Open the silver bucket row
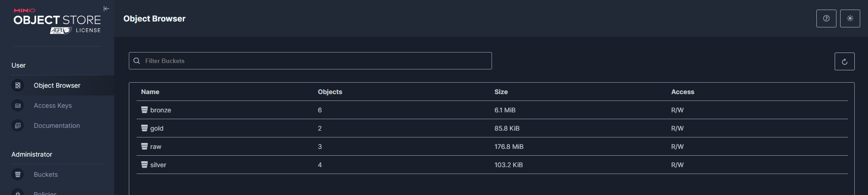This screenshot has width=868, height=195. tap(159, 165)
